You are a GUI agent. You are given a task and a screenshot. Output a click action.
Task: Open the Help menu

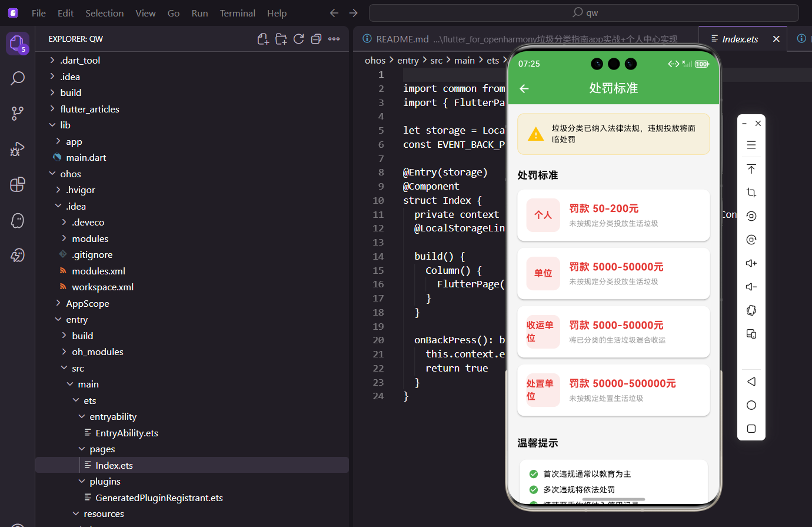(277, 13)
